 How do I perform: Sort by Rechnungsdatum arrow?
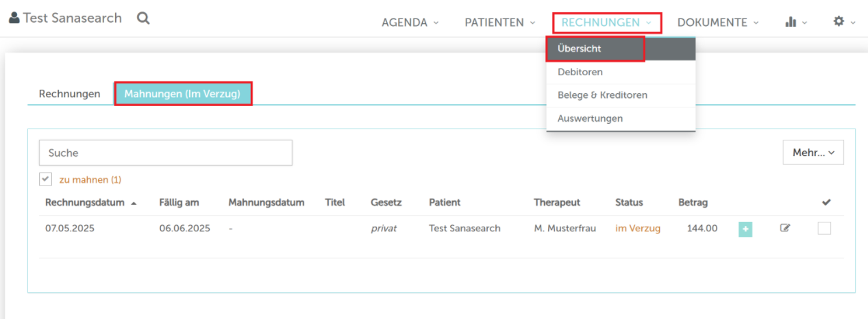133,203
